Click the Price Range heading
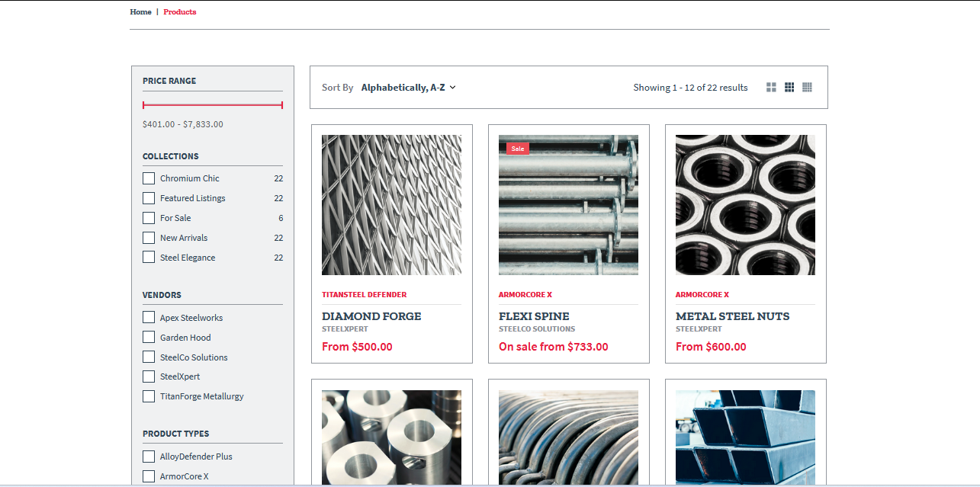Screen dimensions: 980x487 [169, 81]
